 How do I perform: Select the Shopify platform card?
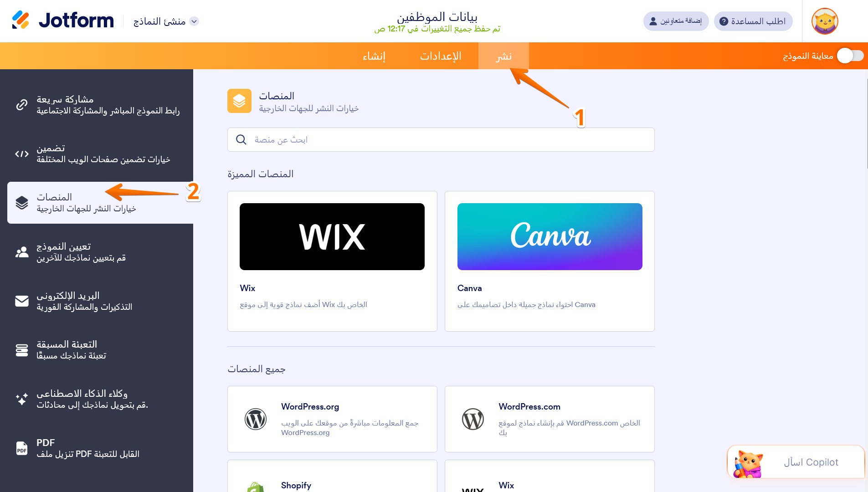[x=332, y=476]
